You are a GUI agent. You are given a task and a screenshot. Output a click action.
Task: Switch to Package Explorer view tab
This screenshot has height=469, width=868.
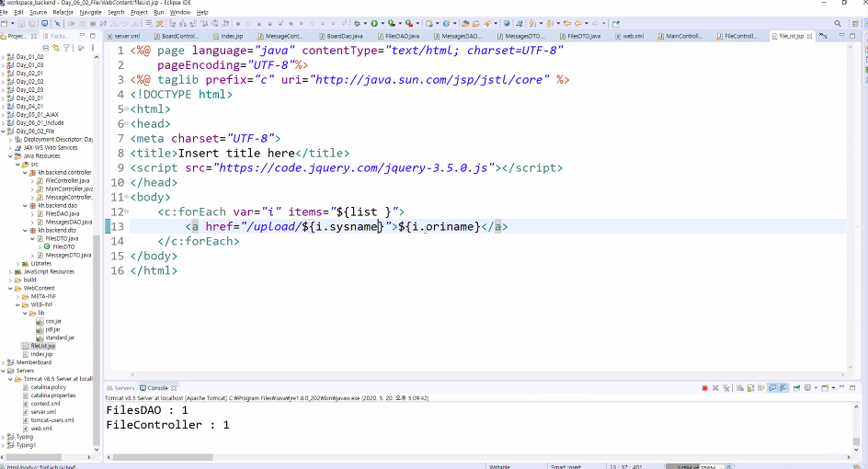coord(58,36)
